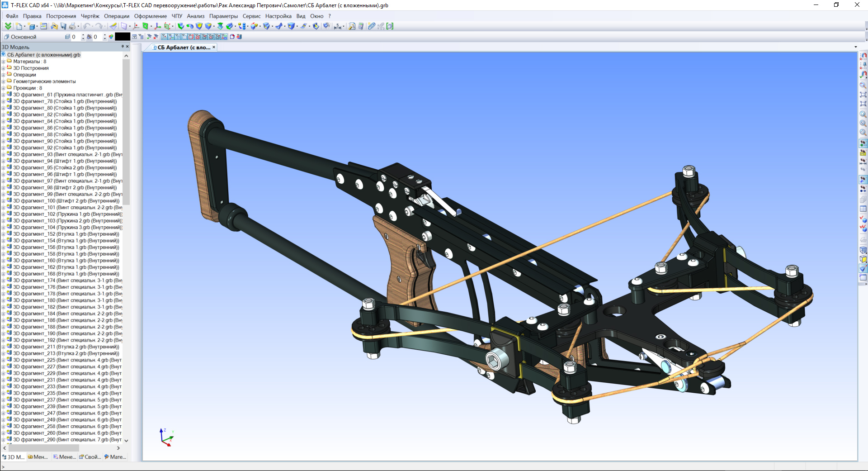Close the СБ Арбалет document tab

point(214,47)
